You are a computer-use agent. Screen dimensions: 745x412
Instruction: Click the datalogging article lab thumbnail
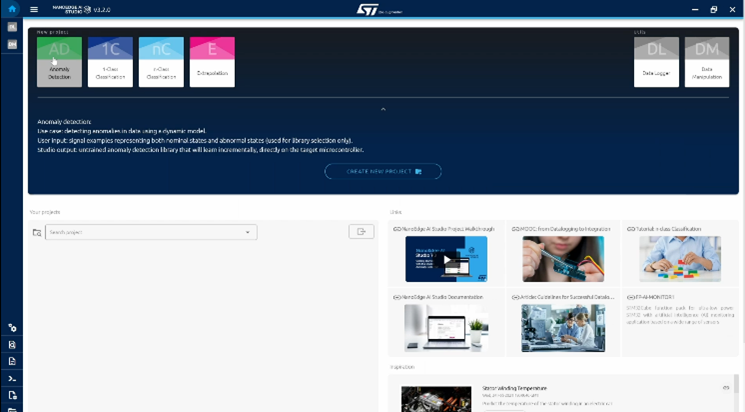point(563,328)
